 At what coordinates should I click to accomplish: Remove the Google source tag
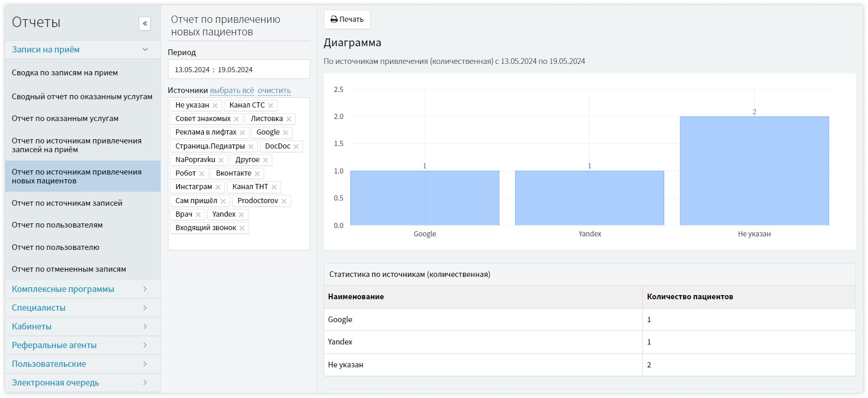[285, 132]
